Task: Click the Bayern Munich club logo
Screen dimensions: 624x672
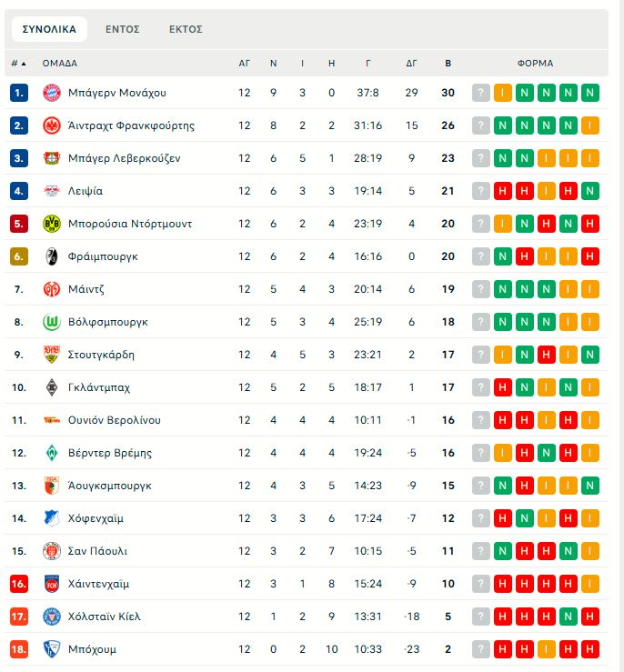Action: tap(51, 93)
